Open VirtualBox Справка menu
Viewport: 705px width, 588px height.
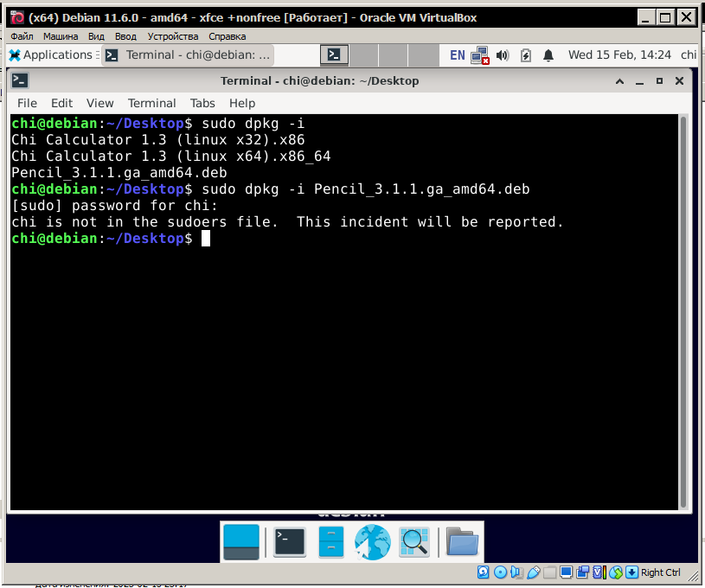point(227,36)
